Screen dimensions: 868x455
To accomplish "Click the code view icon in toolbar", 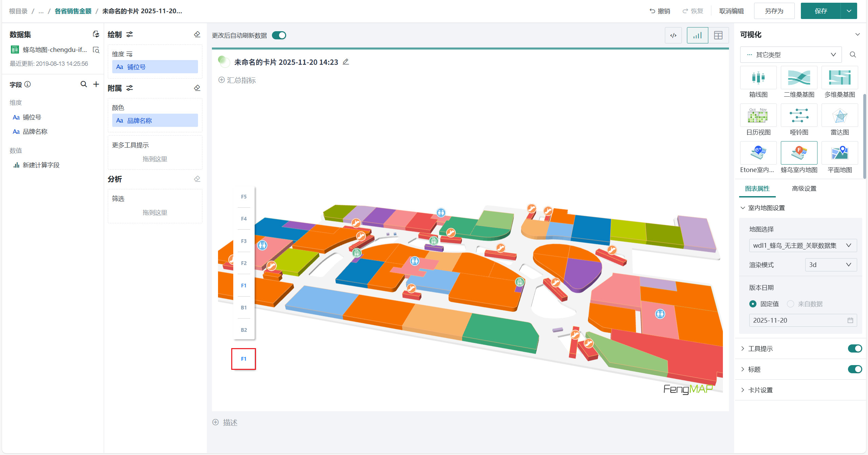I will (x=673, y=35).
